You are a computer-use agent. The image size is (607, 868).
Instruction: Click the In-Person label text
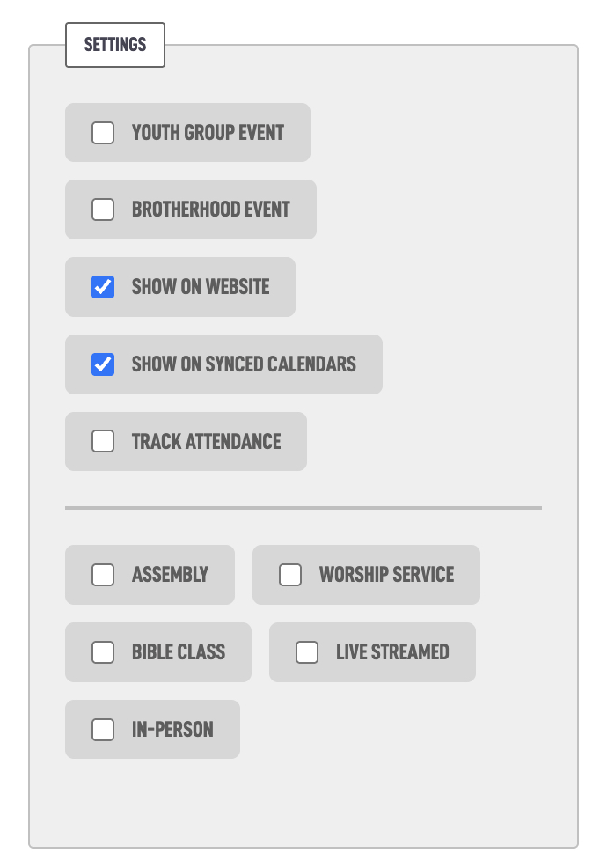pyautogui.click(x=172, y=730)
